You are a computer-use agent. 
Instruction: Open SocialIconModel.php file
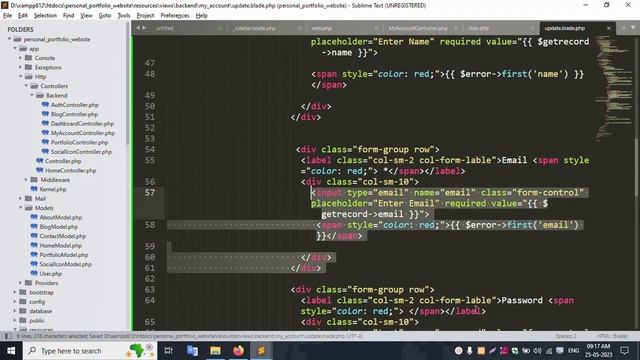pyautogui.click(x=65, y=264)
